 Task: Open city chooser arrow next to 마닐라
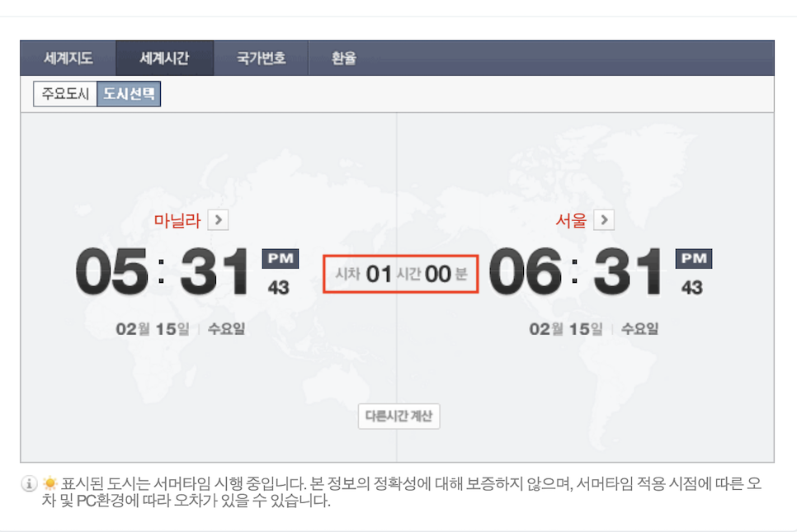pyautogui.click(x=218, y=220)
